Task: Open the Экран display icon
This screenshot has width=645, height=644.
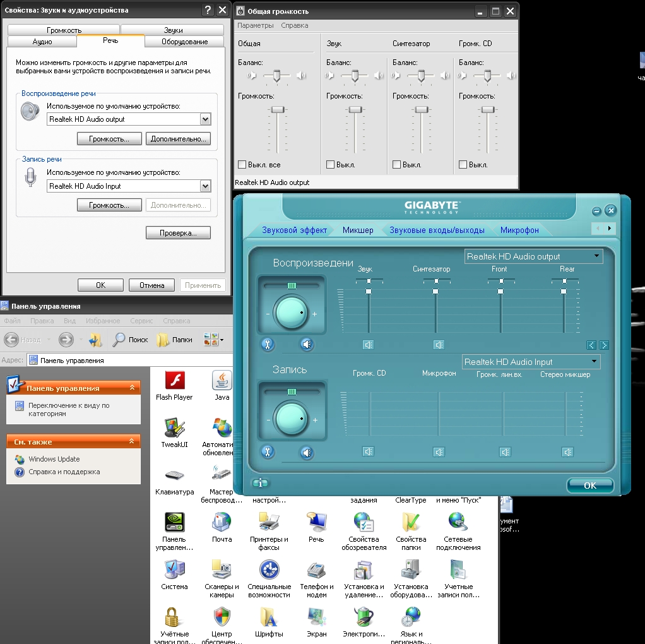Action: (316, 617)
